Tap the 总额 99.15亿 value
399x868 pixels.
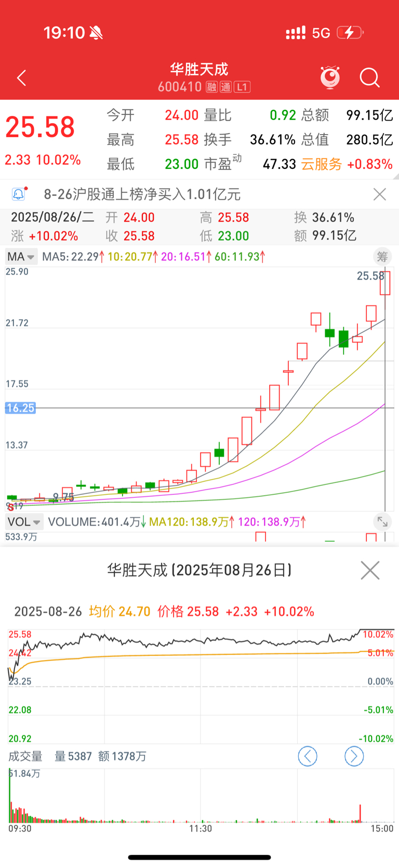[369, 115]
